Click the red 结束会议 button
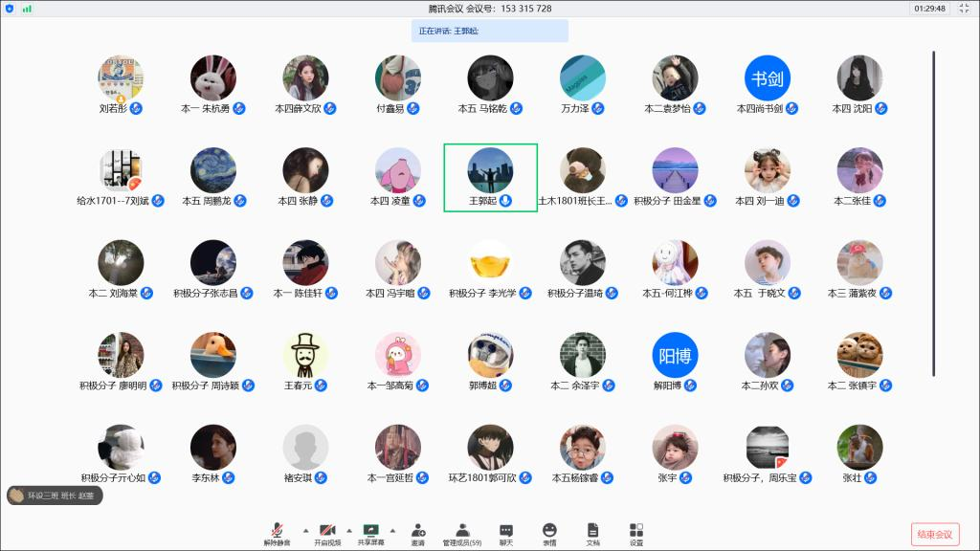 (934, 534)
